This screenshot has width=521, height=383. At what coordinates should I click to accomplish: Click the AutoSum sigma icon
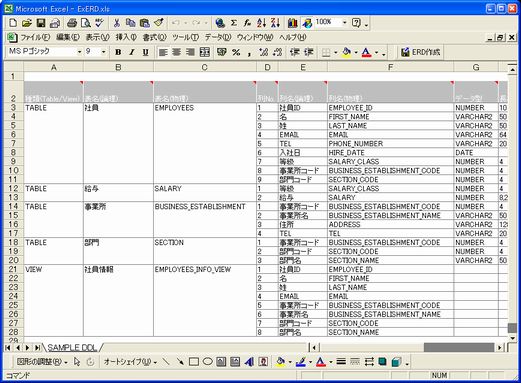[234, 23]
